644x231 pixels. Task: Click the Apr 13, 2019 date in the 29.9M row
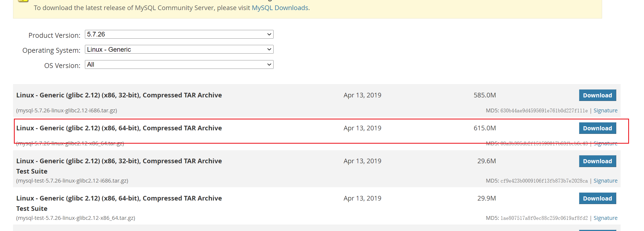(362, 198)
